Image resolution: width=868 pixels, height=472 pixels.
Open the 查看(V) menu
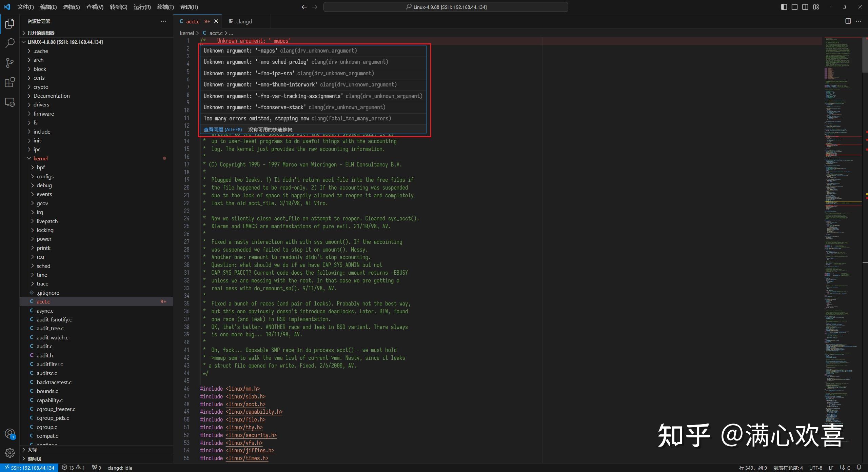tap(95, 7)
